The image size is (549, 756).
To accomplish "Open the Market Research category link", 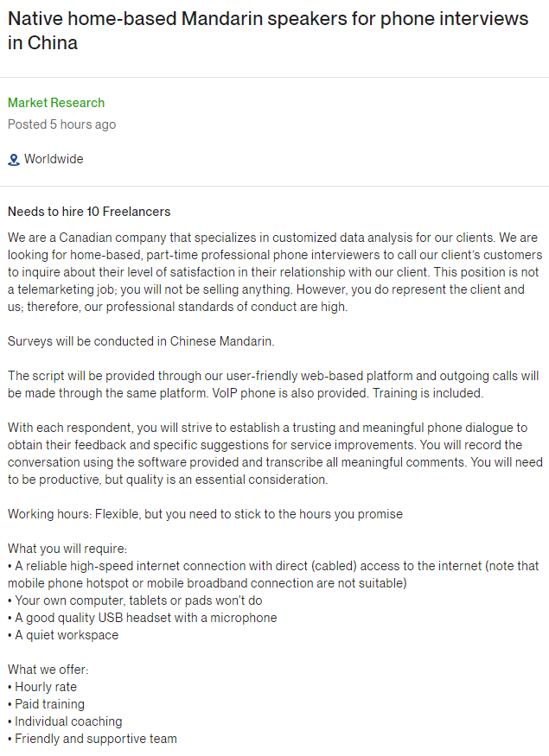I will pyautogui.click(x=56, y=103).
